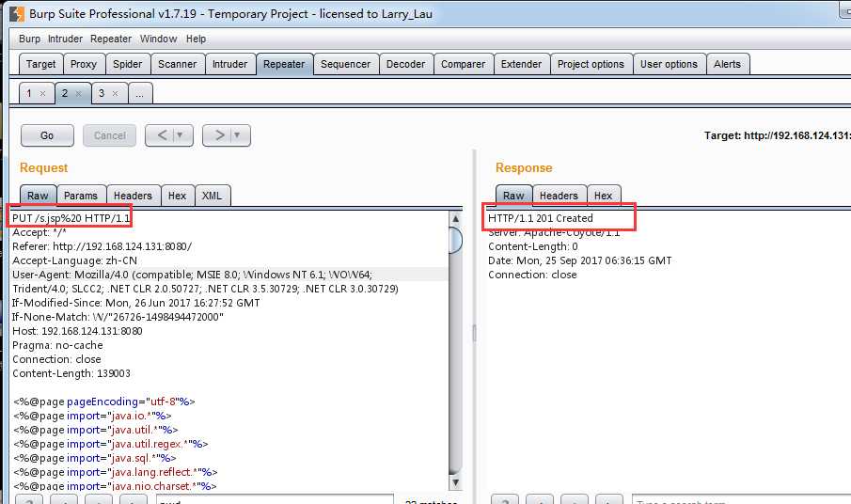Viewport: 851px width, 504px height.
Task: Select the Request Headers tab
Action: (133, 196)
